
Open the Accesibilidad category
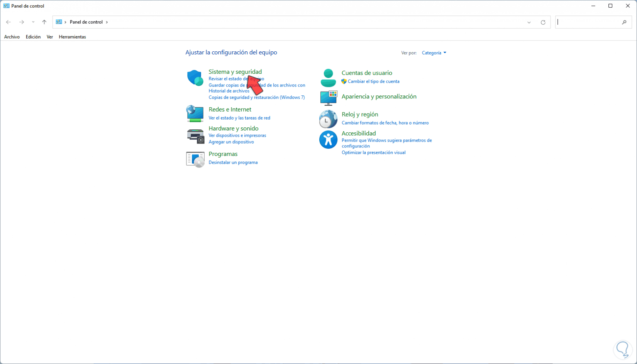(359, 134)
